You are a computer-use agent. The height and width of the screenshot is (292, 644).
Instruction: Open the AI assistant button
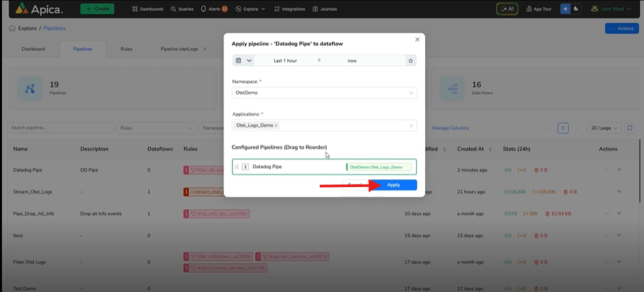pyautogui.click(x=507, y=9)
